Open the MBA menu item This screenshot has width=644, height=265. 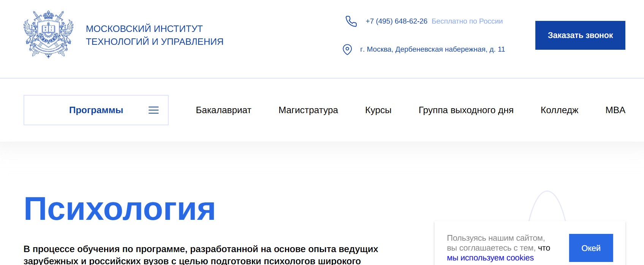pyautogui.click(x=615, y=110)
